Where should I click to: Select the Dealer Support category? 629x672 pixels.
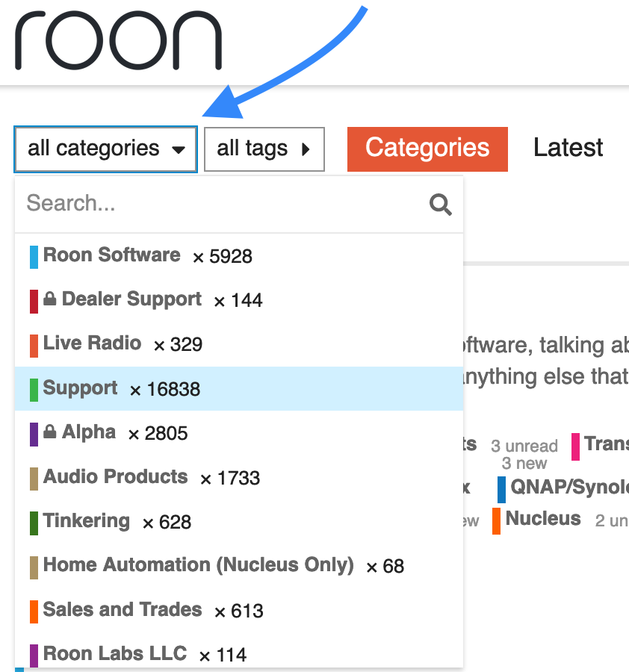click(x=239, y=300)
